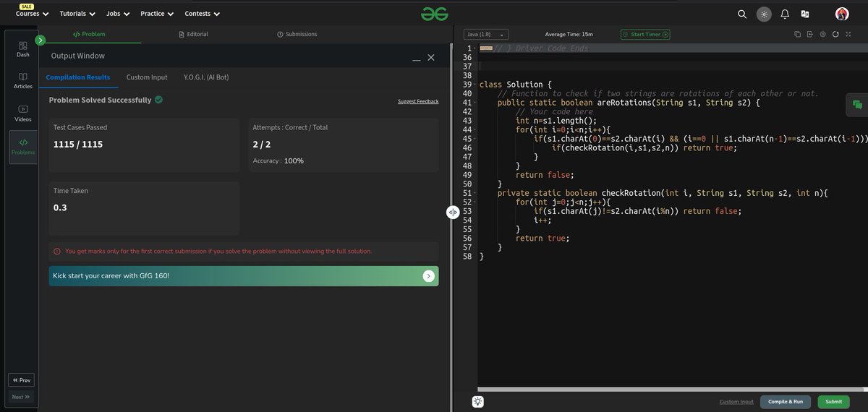The height and width of the screenshot is (412, 868).
Task: Click the green Submit button
Action: (x=833, y=402)
